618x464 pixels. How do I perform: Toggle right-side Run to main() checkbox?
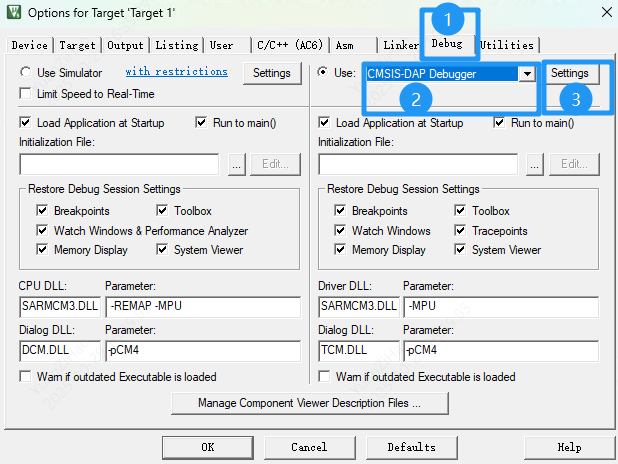point(500,123)
